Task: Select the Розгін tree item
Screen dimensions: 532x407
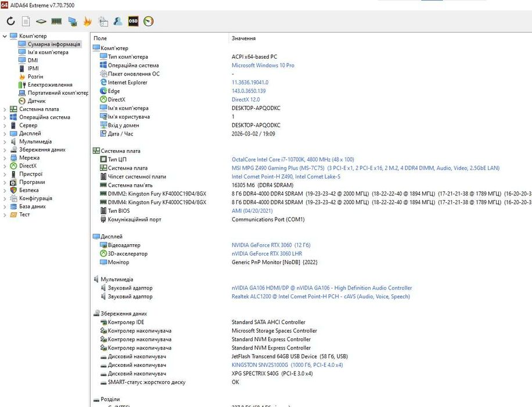Action: point(35,77)
